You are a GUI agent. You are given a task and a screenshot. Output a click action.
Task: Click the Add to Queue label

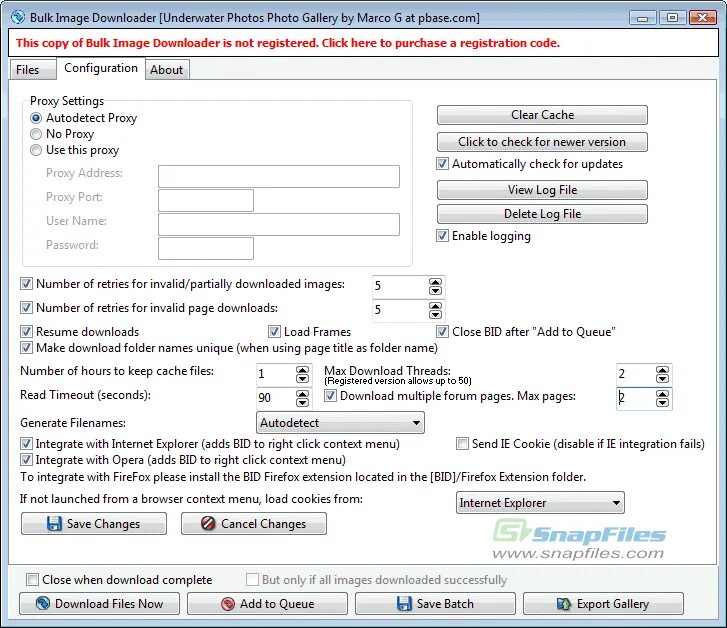(x=277, y=603)
